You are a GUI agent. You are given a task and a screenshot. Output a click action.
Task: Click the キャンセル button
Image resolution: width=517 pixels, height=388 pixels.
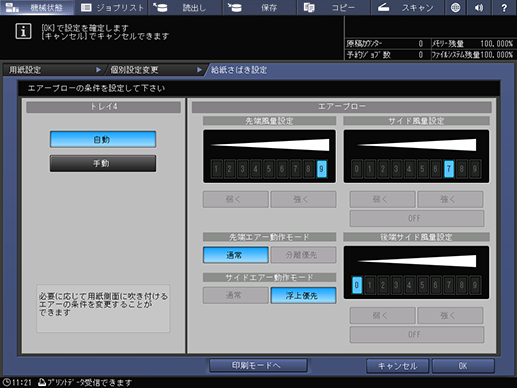[397, 366]
